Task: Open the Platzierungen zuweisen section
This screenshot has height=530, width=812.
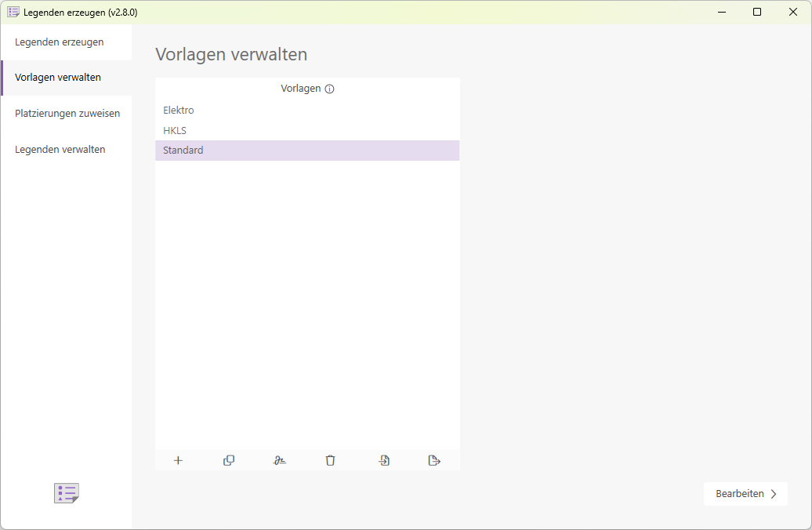Action: coord(67,113)
